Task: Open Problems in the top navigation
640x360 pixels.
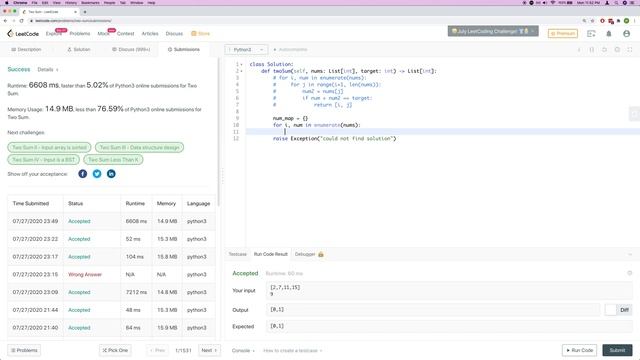Action: (x=80, y=33)
